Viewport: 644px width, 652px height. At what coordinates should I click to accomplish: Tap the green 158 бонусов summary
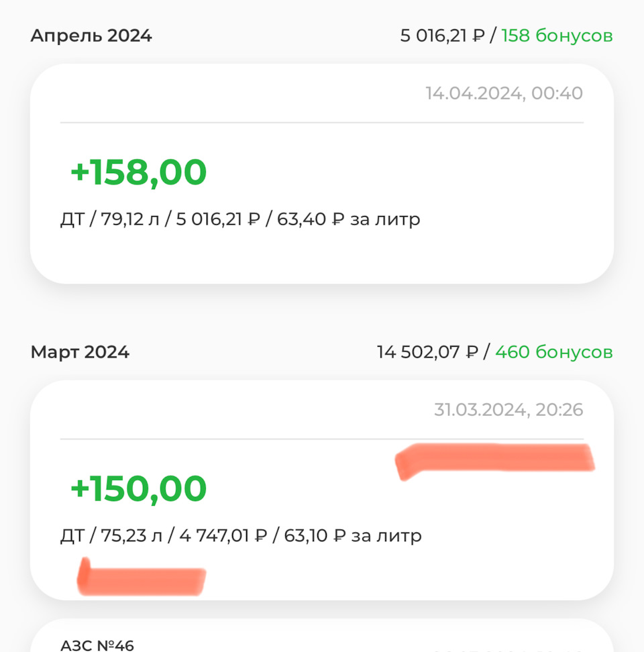pos(557,36)
